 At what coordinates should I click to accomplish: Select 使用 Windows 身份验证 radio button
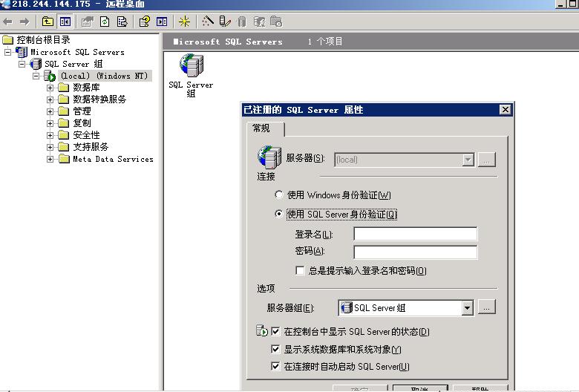click(279, 195)
